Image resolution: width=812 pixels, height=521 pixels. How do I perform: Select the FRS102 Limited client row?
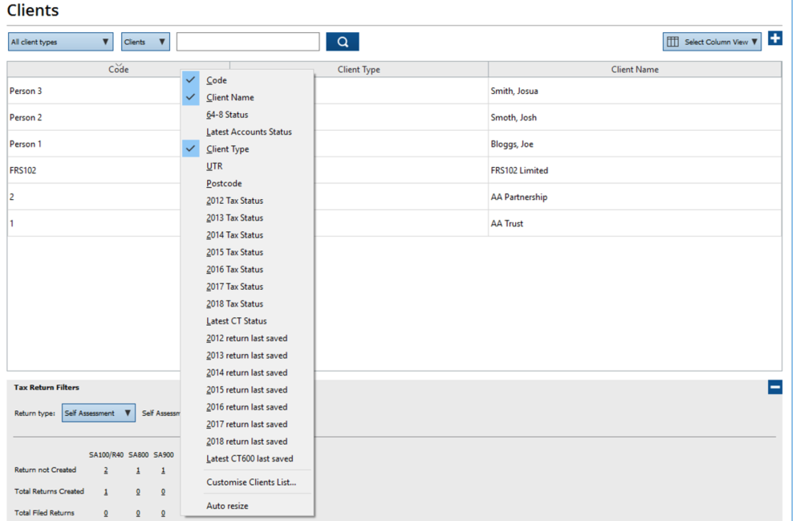tap(519, 170)
